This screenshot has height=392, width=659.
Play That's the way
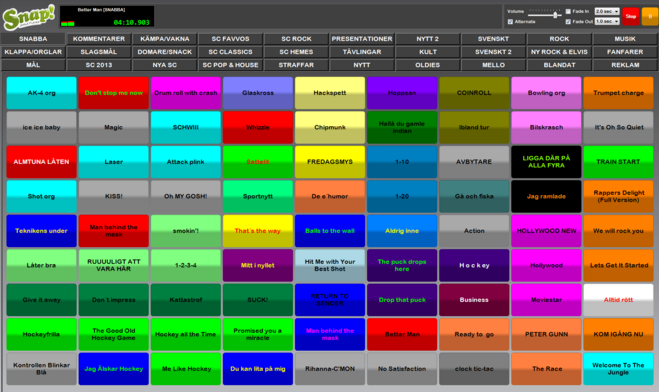[258, 231]
